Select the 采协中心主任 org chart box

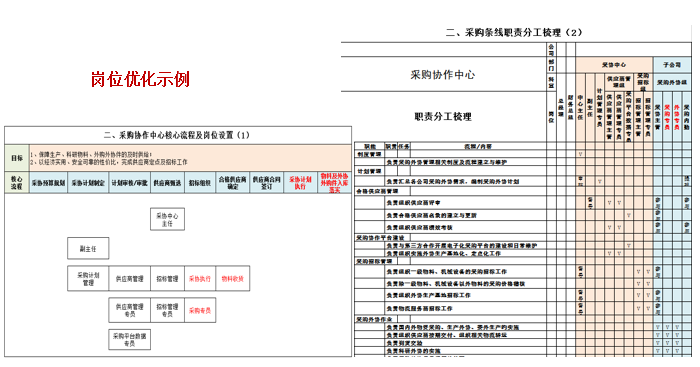pyautogui.click(x=167, y=219)
